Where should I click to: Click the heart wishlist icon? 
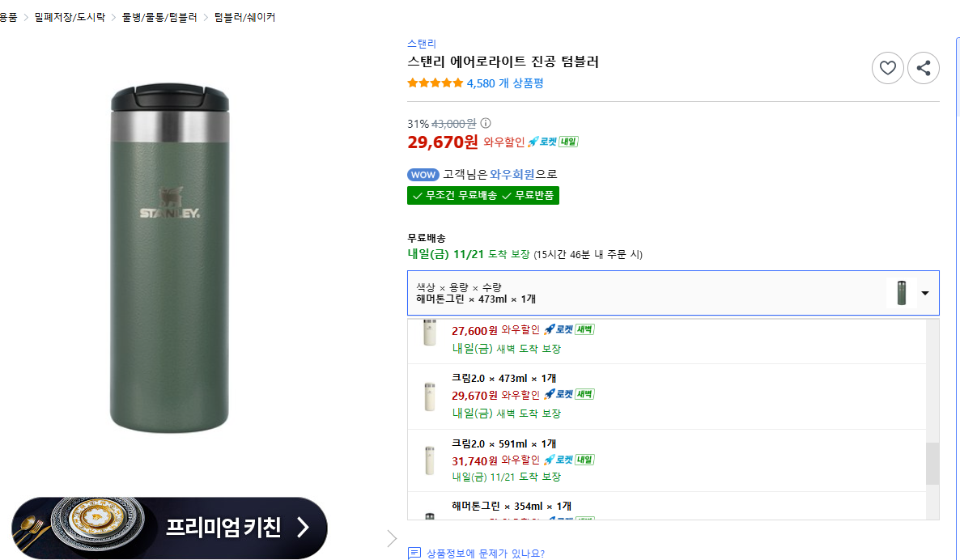(x=888, y=68)
